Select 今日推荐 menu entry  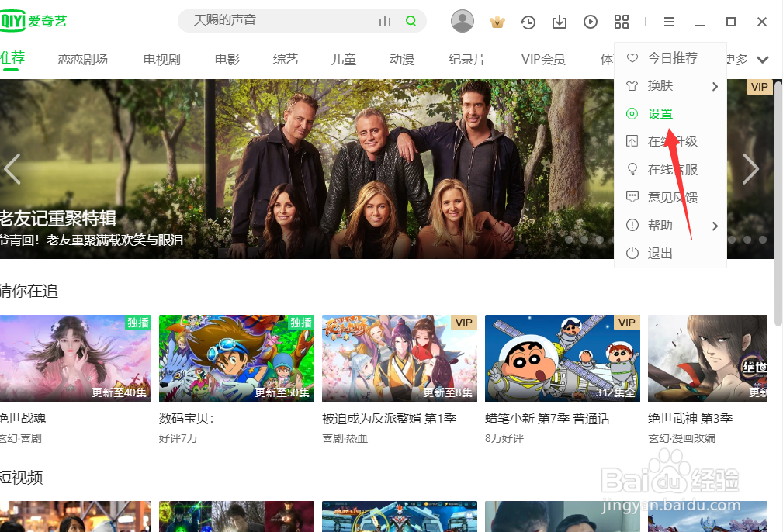tap(670, 58)
